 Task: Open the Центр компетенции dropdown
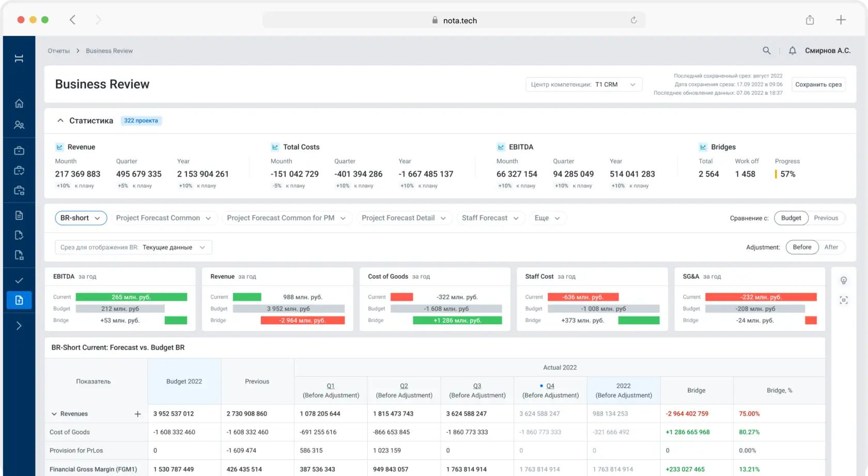coord(584,85)
